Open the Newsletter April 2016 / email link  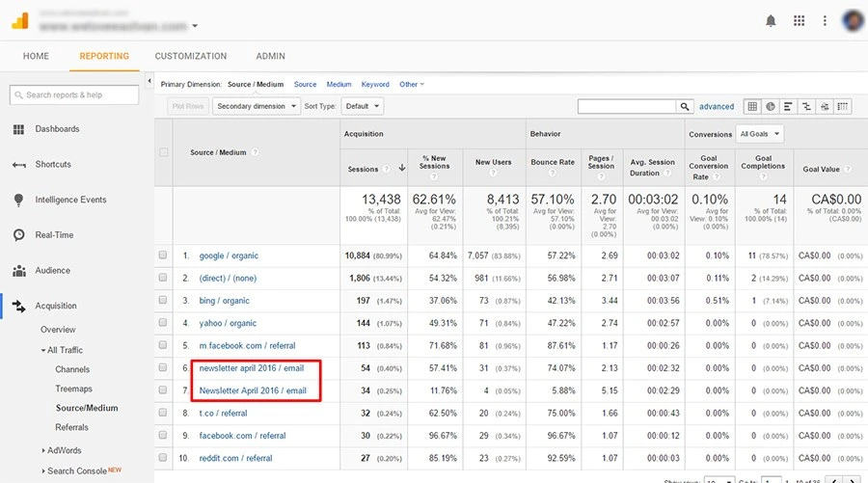253,390
